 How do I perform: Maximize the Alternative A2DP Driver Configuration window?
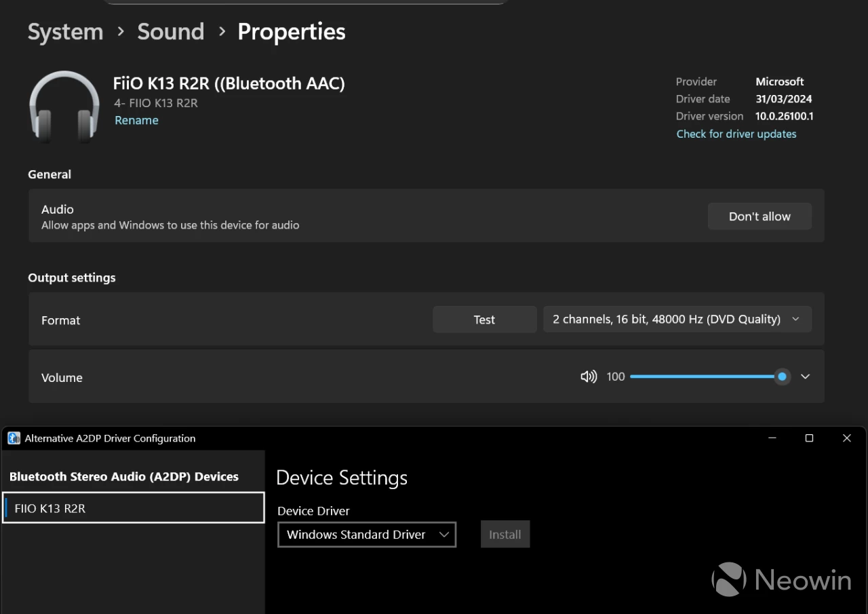pos(809,438)
